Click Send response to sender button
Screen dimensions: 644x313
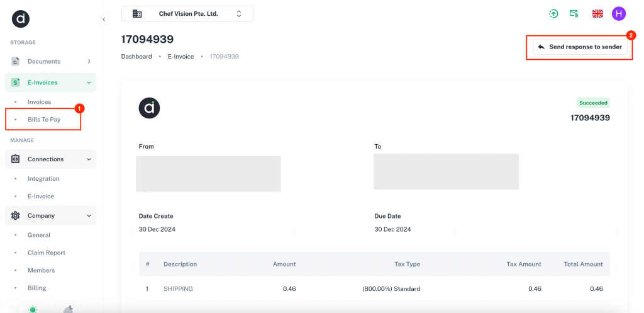580,47
